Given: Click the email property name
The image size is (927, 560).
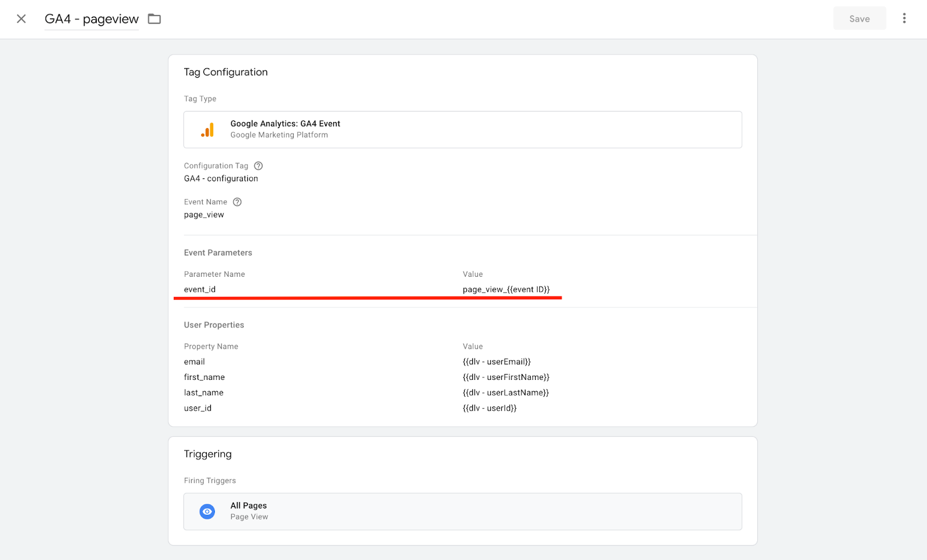Looking at the screenshot, I should [194, 361].
